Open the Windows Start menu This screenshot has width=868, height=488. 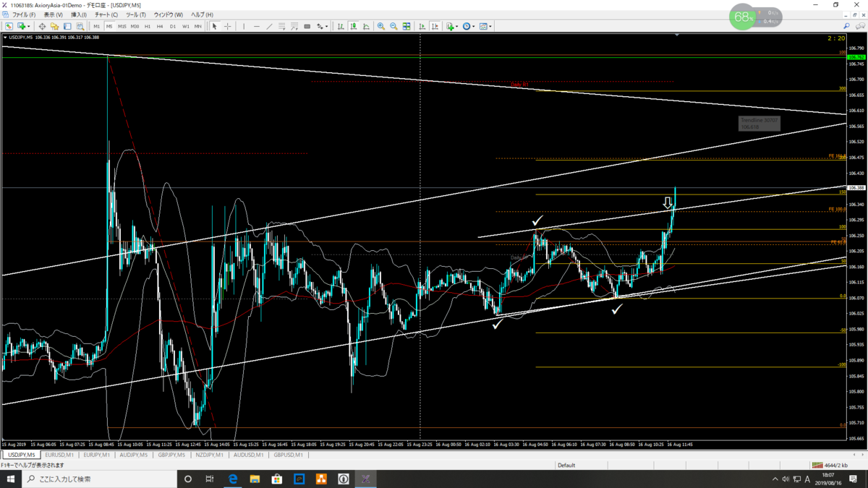click(x=11, y=479)
